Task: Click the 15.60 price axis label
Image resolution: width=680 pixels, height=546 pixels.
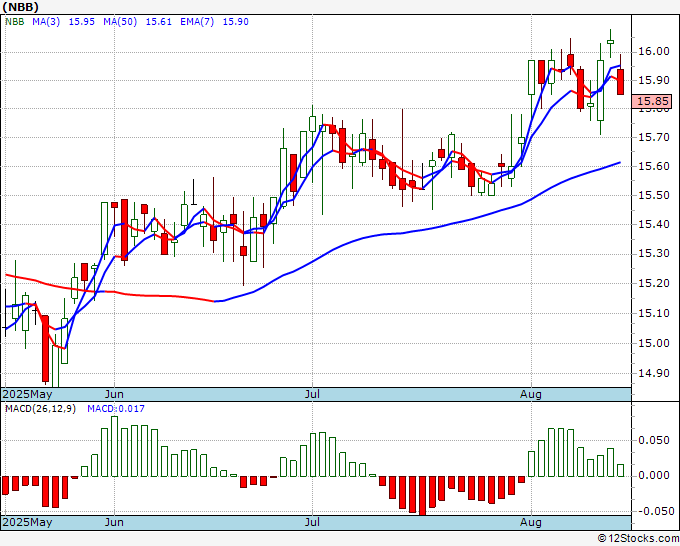Action: point(654,167)
